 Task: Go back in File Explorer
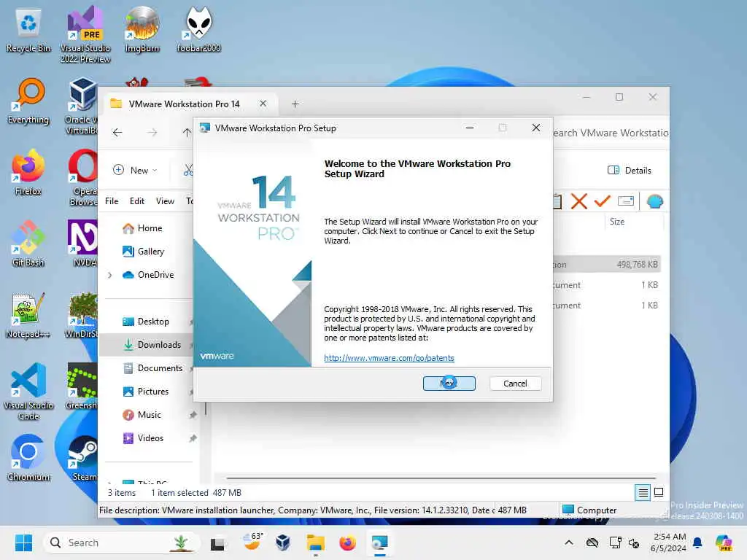click(x=117, y=133)
